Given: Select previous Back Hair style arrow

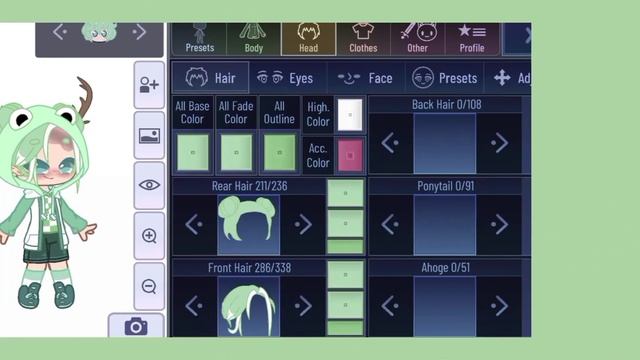Looking at the screenshot, I should click(x=391, y=143).
